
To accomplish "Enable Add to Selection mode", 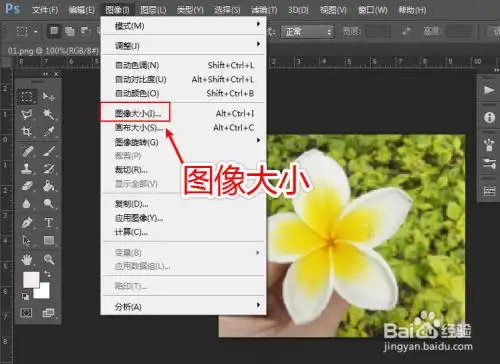I will coord(69,31).
